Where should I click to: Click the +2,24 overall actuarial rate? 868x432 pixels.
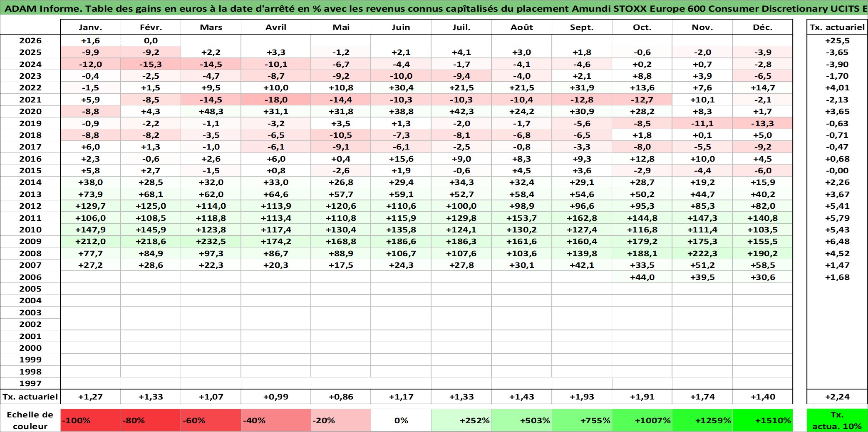point(837,397)
